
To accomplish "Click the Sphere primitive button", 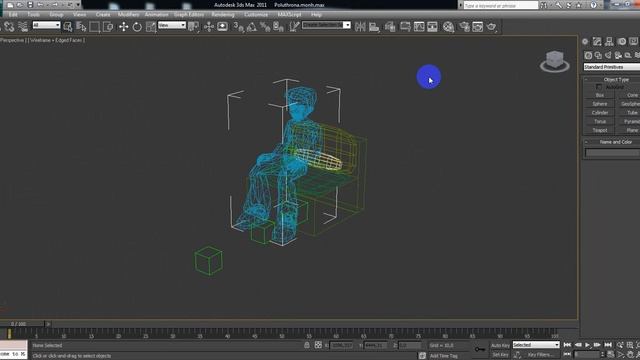I will (600, 104).
